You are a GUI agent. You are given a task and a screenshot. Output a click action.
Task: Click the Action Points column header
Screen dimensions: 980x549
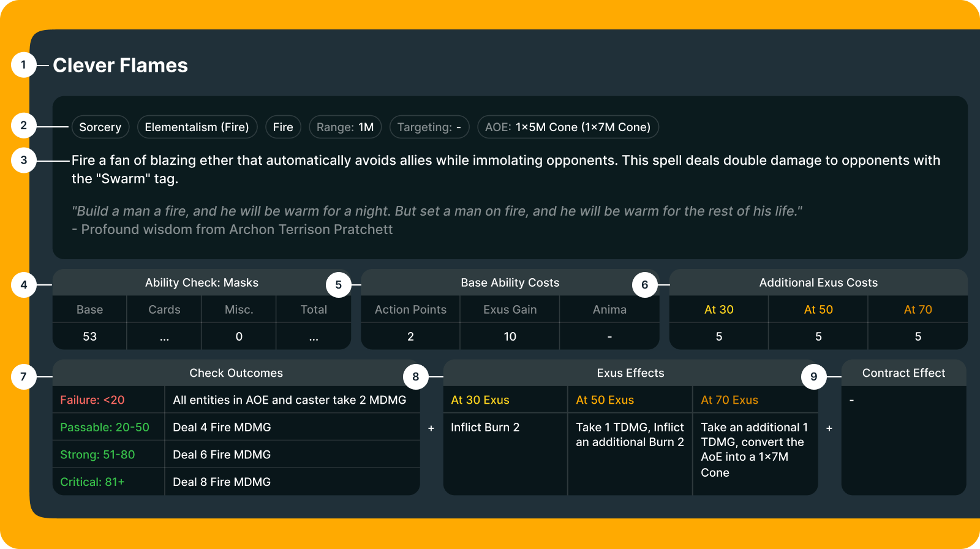410,309
